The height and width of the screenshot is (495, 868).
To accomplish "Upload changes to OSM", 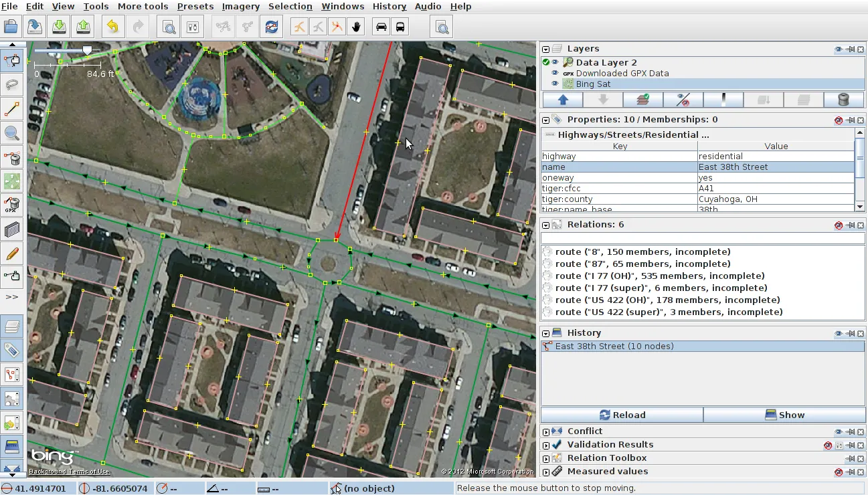I will pyautogui.click(x=82, y=27).
